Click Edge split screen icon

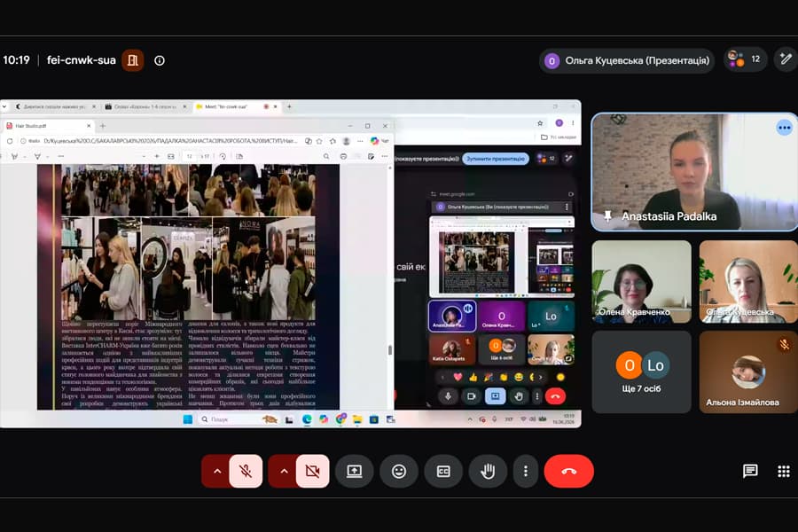click(309, 141)
